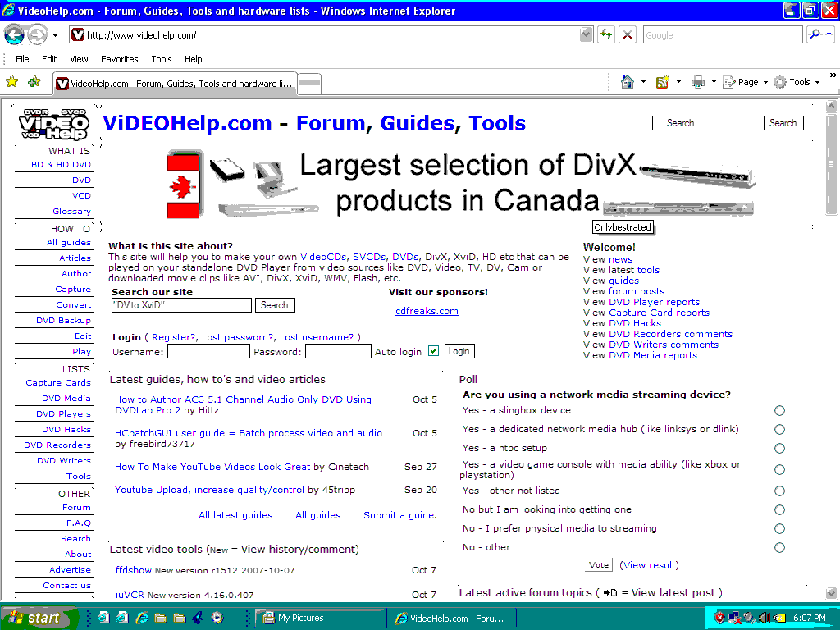Image resolution: width=840 pixels, height=630 pixels.
Task: Select 'Yes - other not listed' radio
Action: coord(779,491)
